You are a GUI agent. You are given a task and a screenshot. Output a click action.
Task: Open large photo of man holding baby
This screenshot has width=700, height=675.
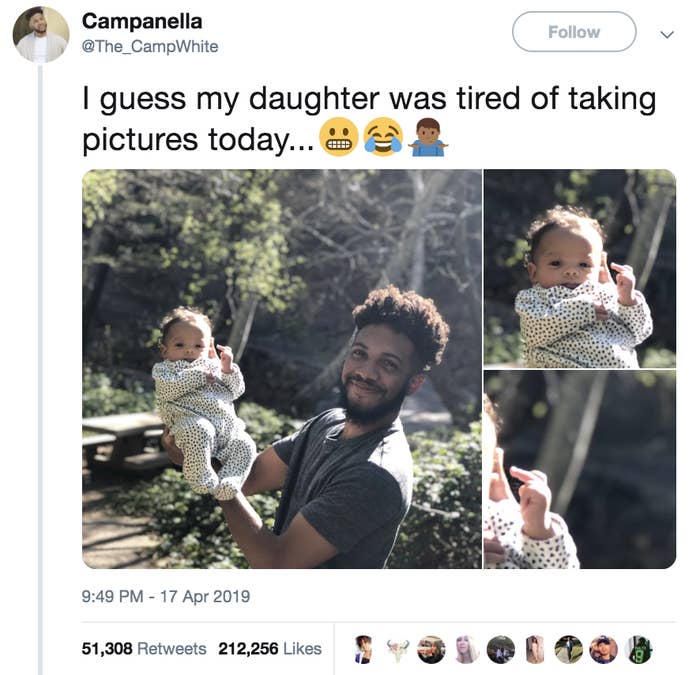tap(282, 369)
